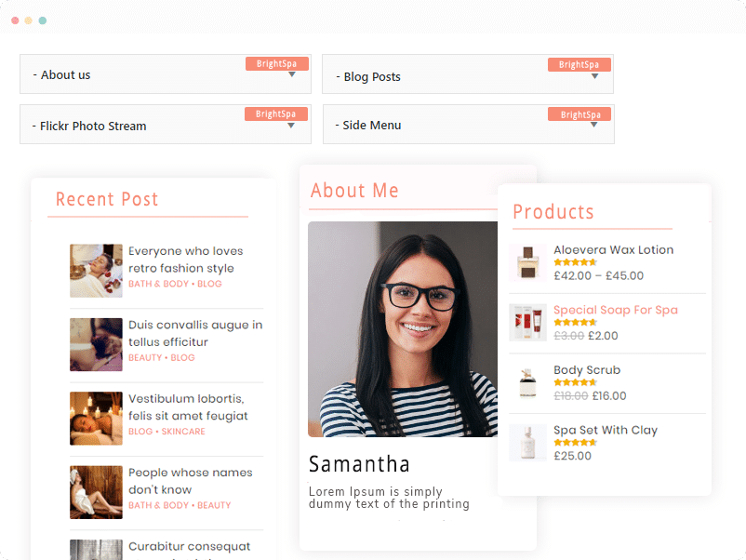Image resolution: width=746 pixels, height=560 pixels.
Task: Open Aloevera Wax Lotion product thumbnail
Action: (527, 262)
